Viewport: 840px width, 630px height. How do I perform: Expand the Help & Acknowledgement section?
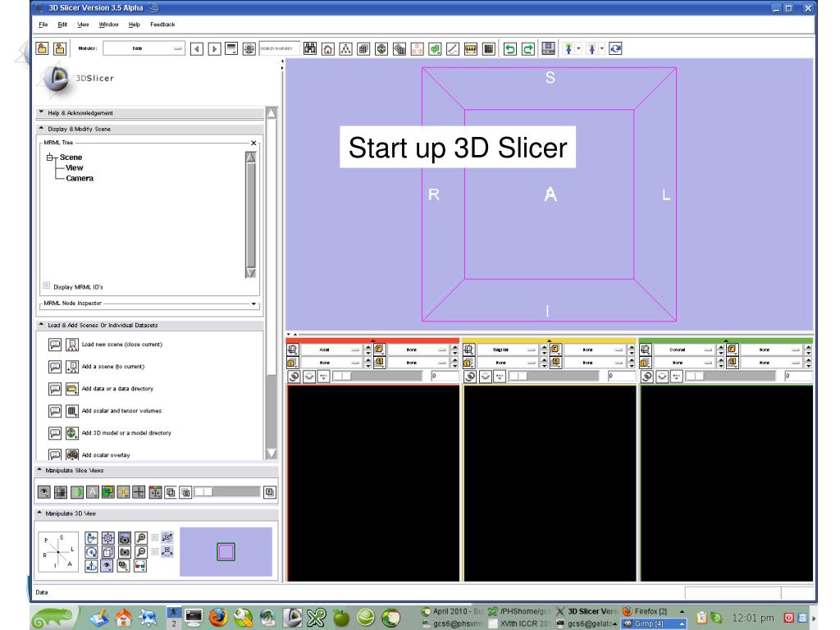[x=150, y=113]
